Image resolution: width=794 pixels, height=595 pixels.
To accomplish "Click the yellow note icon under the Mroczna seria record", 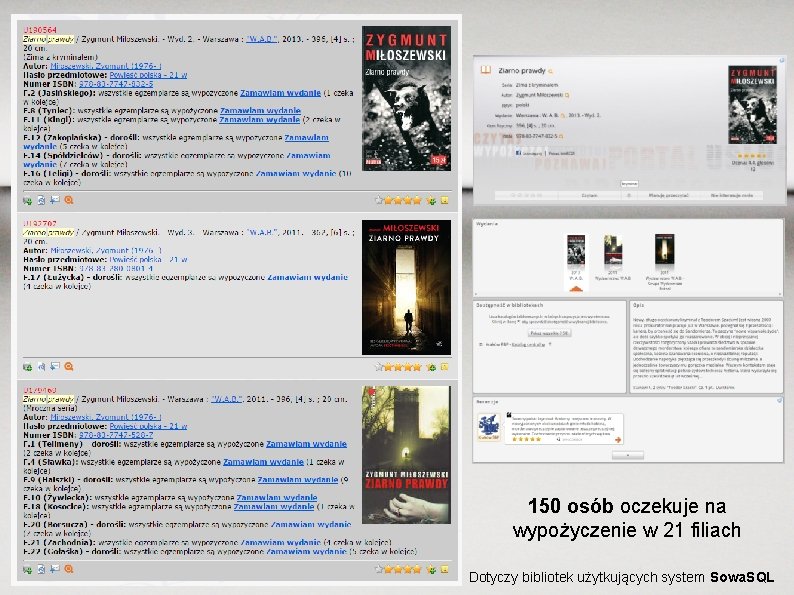I will pyautogui.click(x=445, y=569).
